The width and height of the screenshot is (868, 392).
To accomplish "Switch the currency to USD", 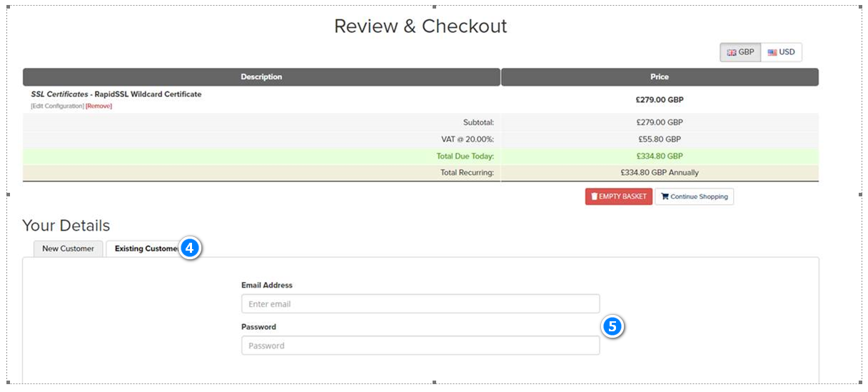I will (x=782, y=52).
